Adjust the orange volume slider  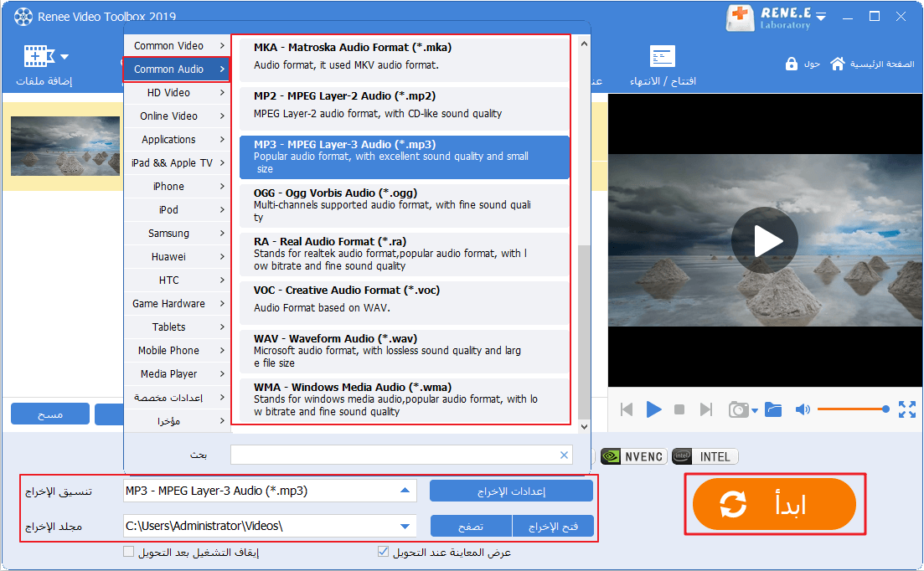(x=854, y=409)
